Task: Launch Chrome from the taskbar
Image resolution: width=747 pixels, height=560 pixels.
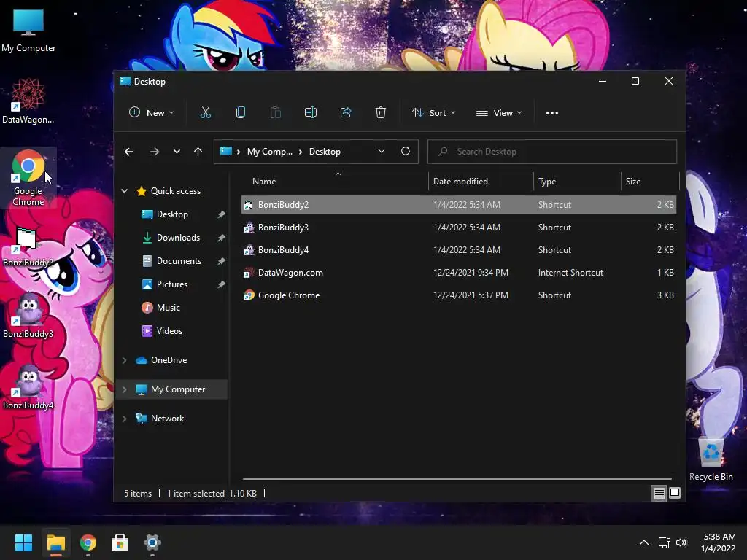Action: click(x=88, y=542)
